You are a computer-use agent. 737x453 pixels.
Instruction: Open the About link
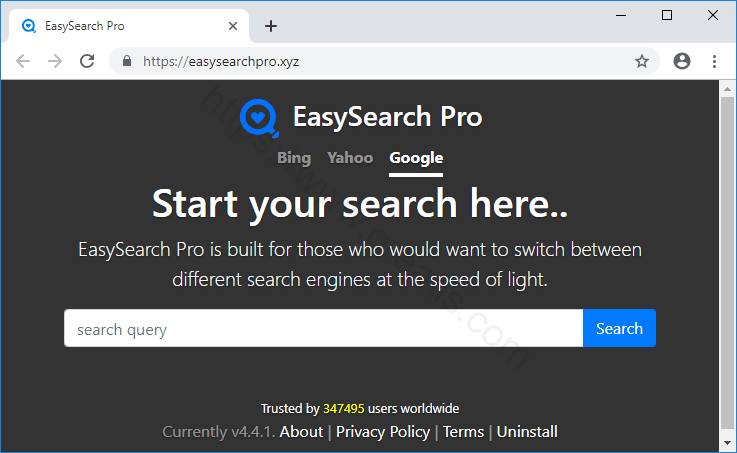point(301,431)
